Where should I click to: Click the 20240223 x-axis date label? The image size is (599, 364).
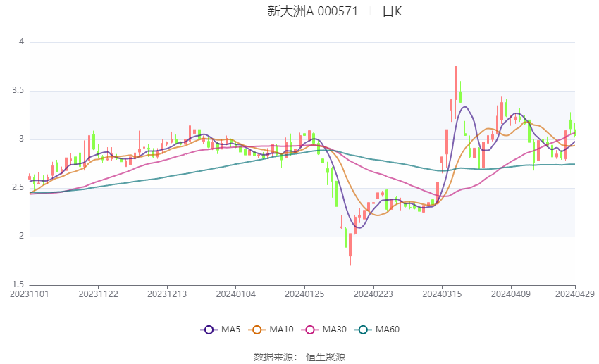tap(373, 294)
